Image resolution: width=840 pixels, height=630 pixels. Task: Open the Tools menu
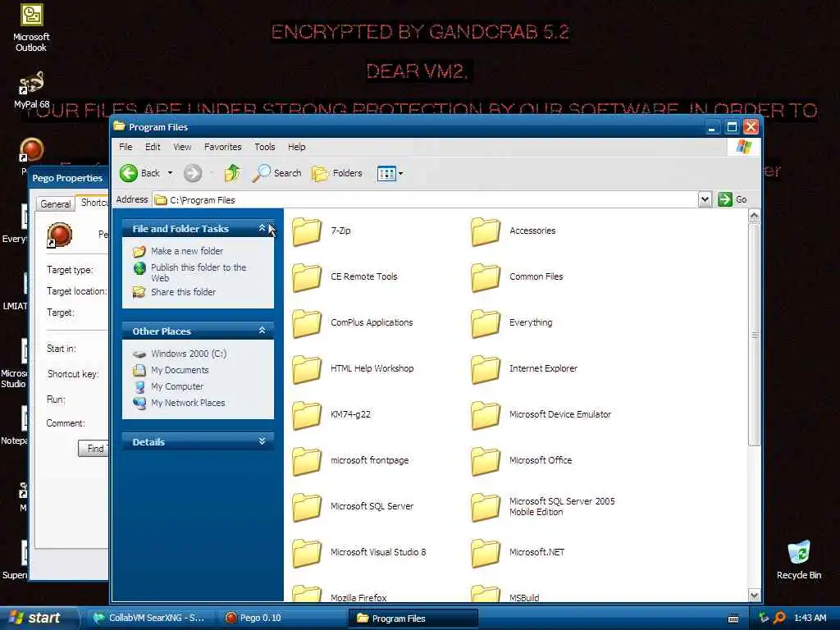[x=265, y=147]
